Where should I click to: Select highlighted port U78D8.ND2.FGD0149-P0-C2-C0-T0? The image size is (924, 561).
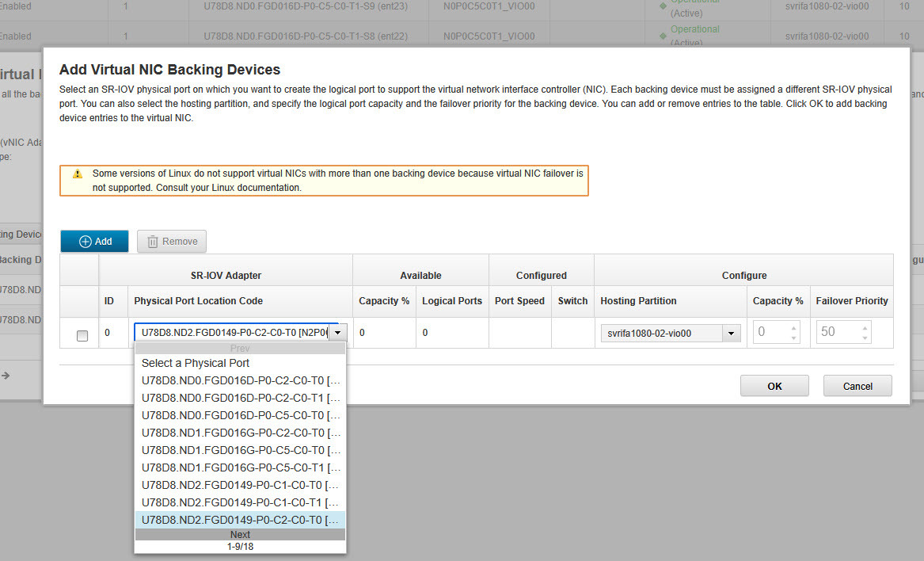point(240,520)
